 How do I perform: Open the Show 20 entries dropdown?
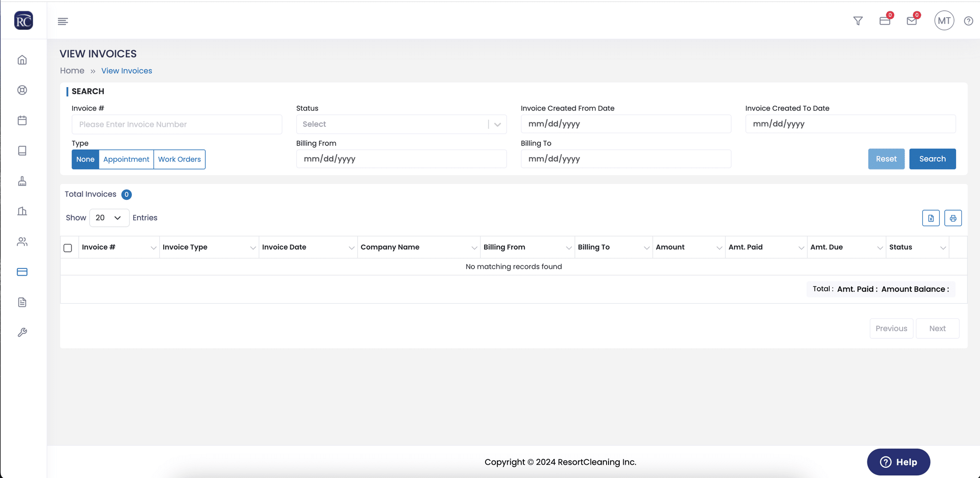109,218
